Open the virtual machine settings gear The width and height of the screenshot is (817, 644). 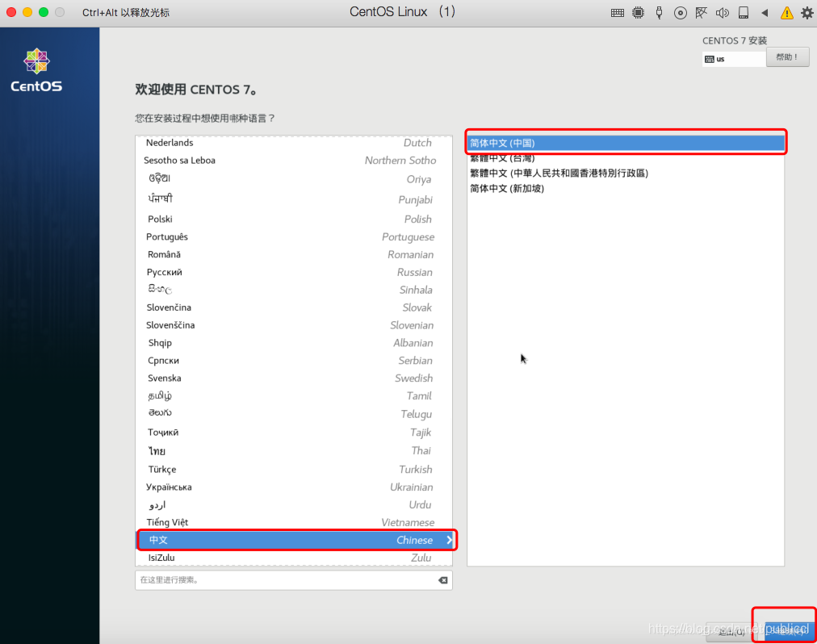coord(807,12)
